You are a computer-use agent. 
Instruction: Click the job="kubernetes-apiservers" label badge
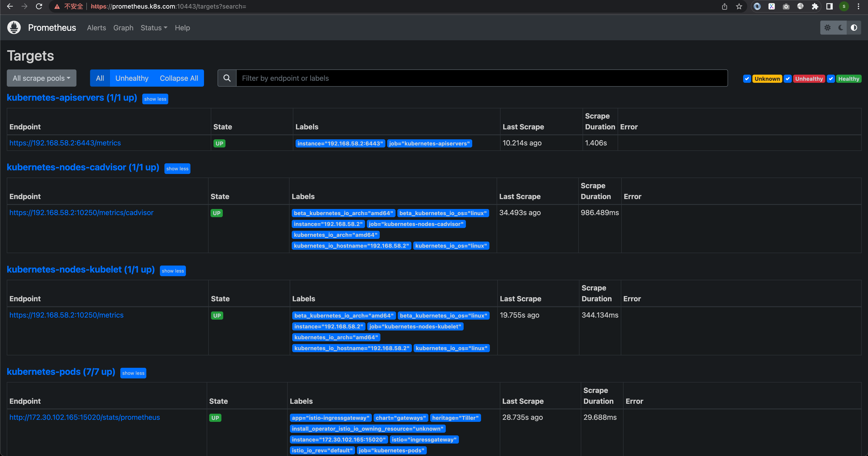(x=430, y=144)
